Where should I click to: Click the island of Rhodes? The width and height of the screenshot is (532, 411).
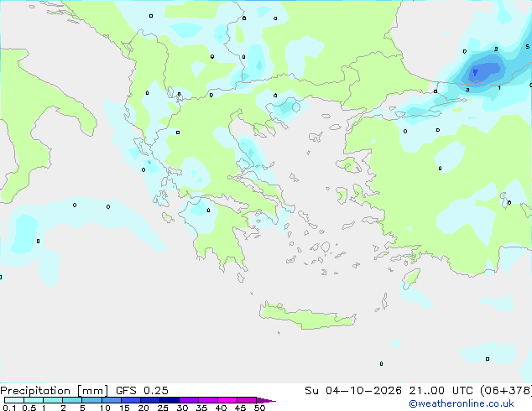(x=411, y=278)
